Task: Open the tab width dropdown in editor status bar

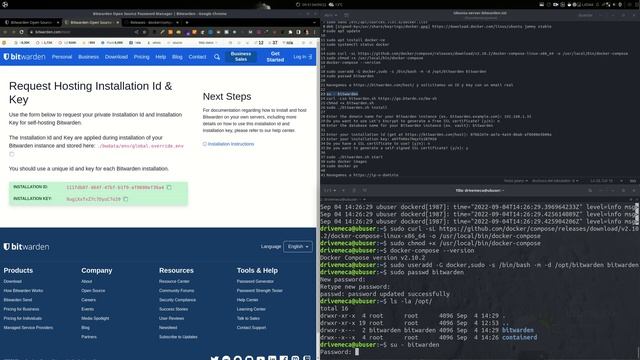Action: coord(555,180)
